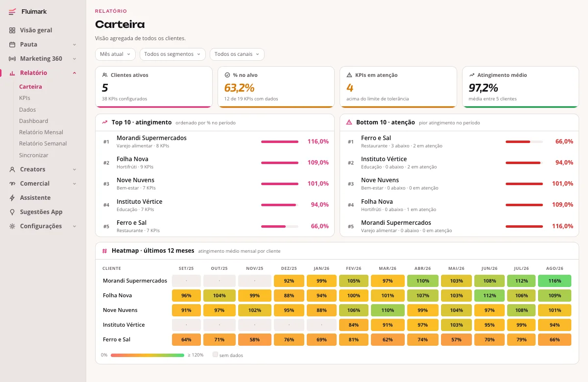Click the Marketing 360 broadcast icon
588x382 pixels.
tap(12, 59)
